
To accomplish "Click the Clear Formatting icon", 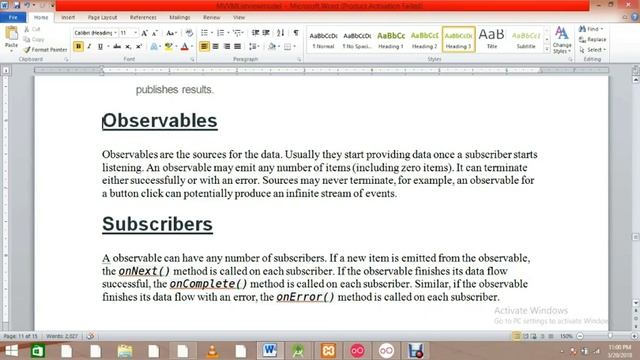I will point(189,33).
